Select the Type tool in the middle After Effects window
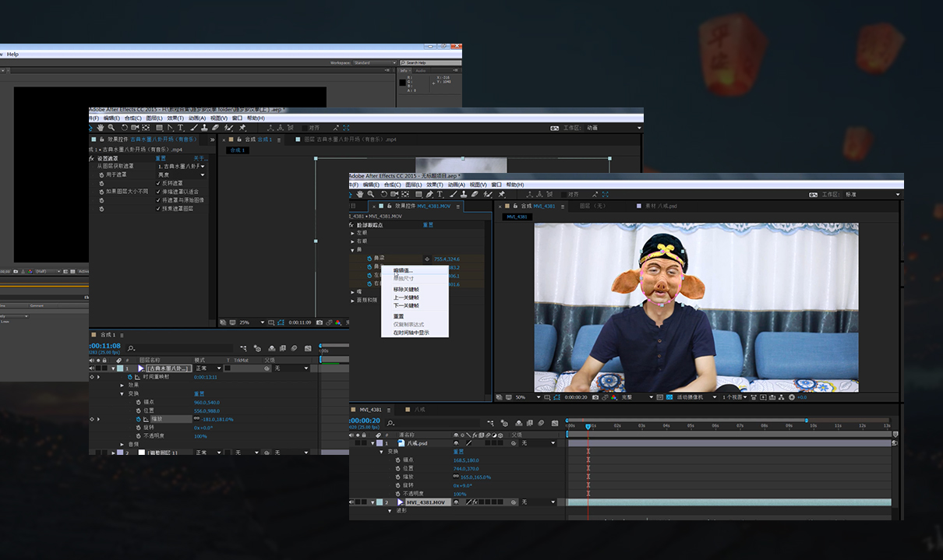943x560 pixels. 181,128
